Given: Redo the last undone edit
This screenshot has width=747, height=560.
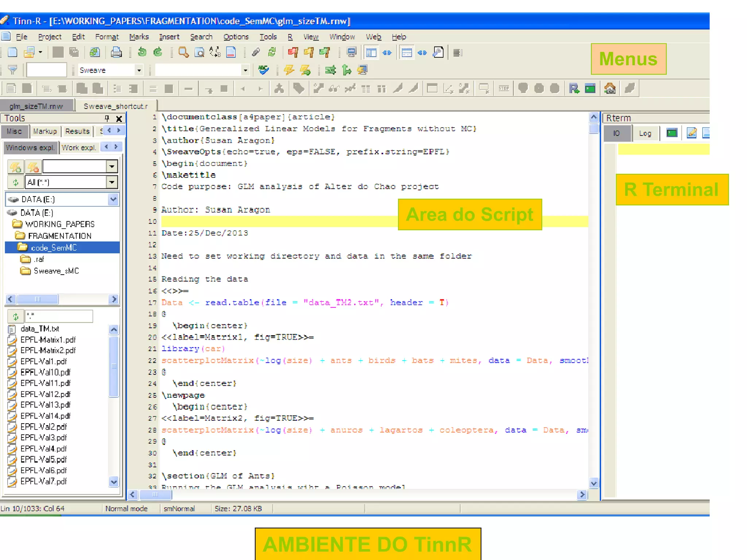Looking at the screenshot, I should pyautogui.click(x=158, y=52).
